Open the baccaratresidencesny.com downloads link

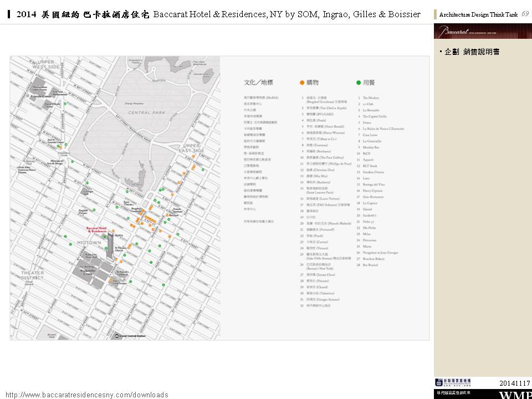tap(87, 395)
